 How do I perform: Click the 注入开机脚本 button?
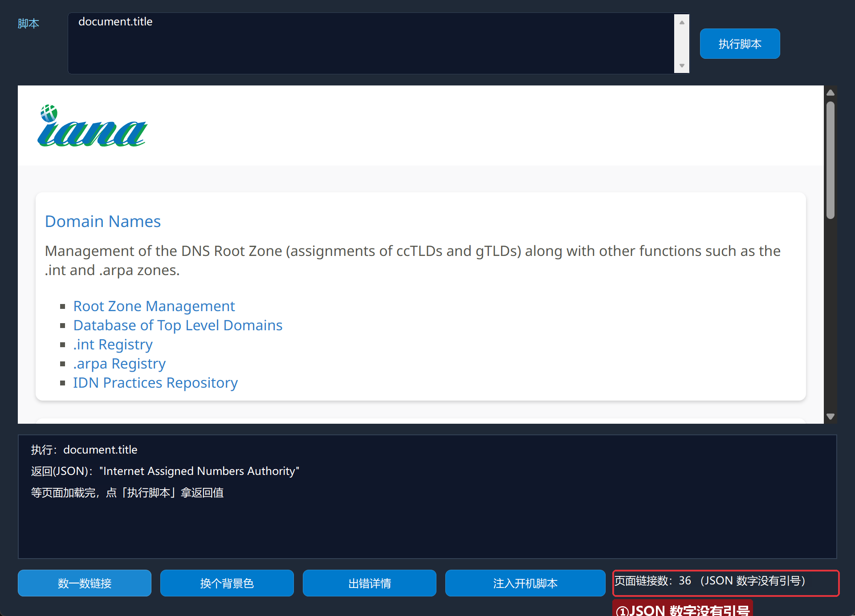[x=525, y=583]
